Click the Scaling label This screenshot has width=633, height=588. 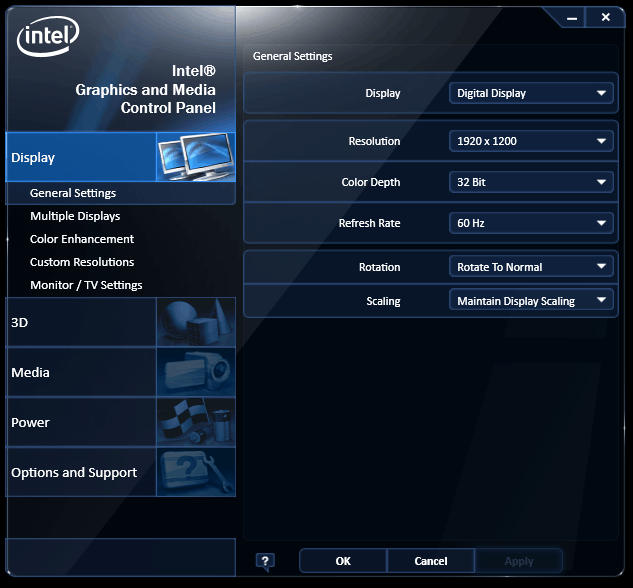383,301
